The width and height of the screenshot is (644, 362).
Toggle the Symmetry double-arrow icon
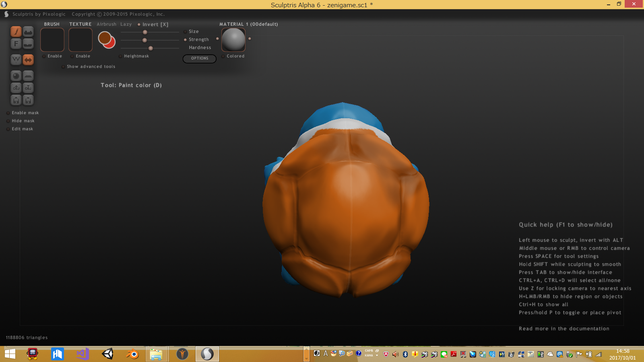coord(28,60)
